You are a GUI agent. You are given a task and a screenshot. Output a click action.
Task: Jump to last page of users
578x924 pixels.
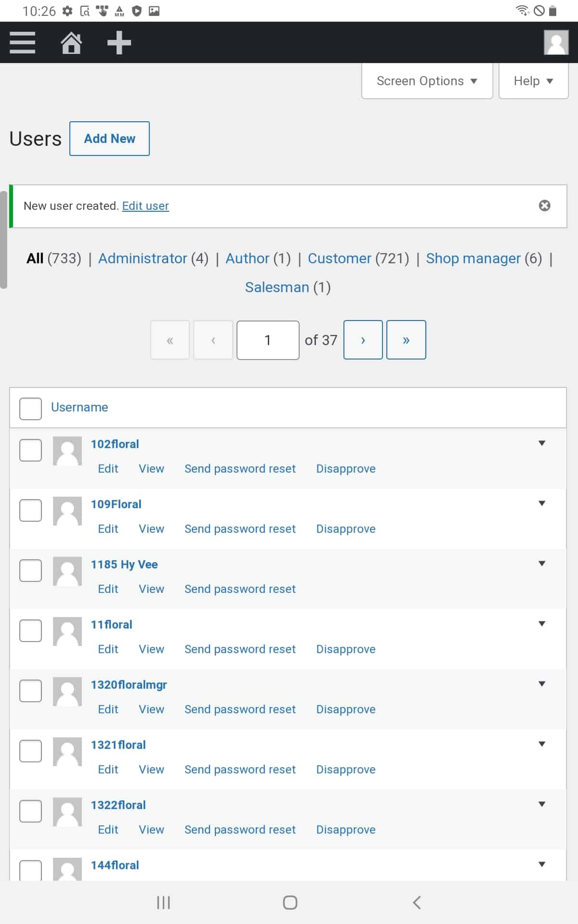(x=406, y=340)
